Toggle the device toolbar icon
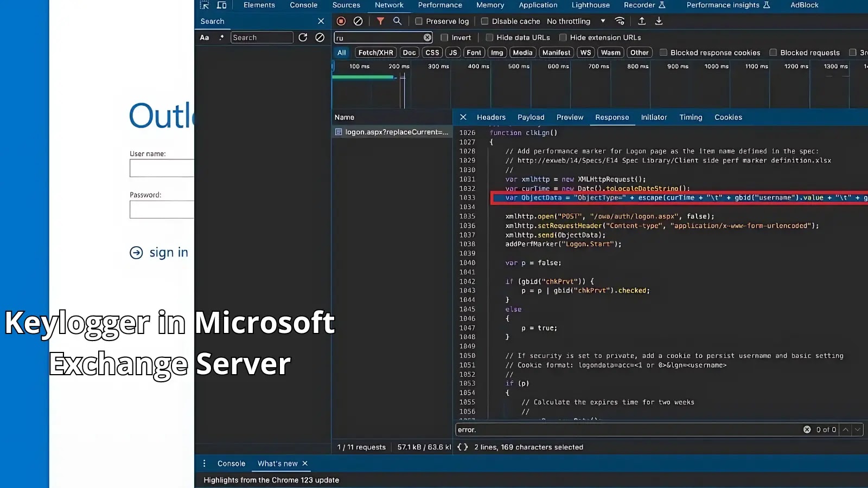This screenshot has height=488, width=868. pyautogui.click(x=222, y=5)
